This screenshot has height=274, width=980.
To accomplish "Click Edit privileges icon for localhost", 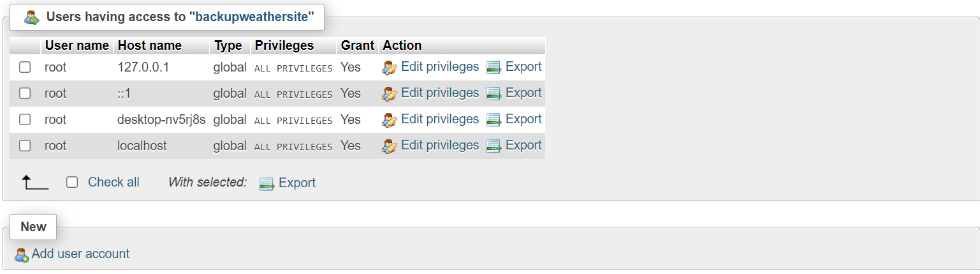I will (389, 146).
